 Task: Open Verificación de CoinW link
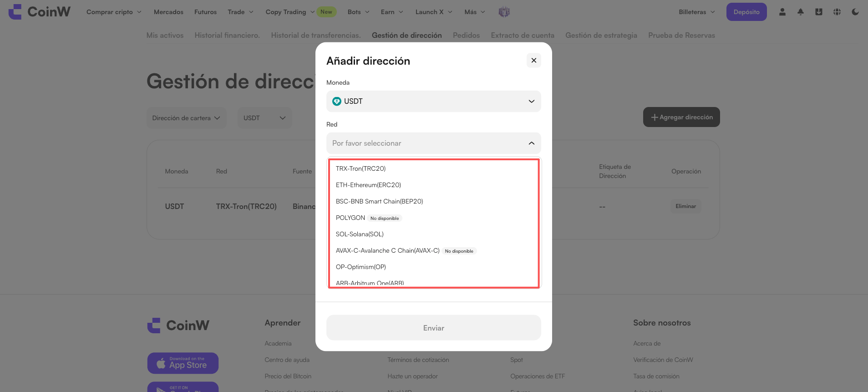pyautogui.click(x=663, y=360)
